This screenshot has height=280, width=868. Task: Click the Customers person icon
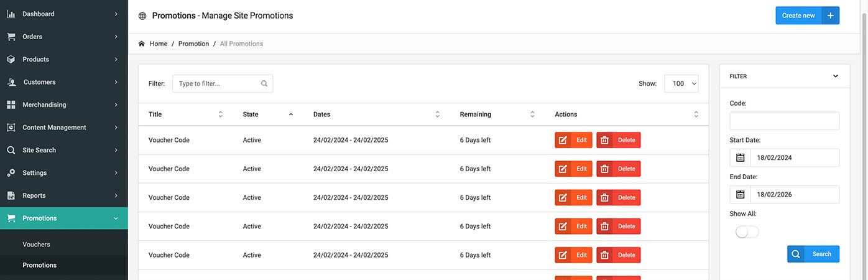pos(11,82)
